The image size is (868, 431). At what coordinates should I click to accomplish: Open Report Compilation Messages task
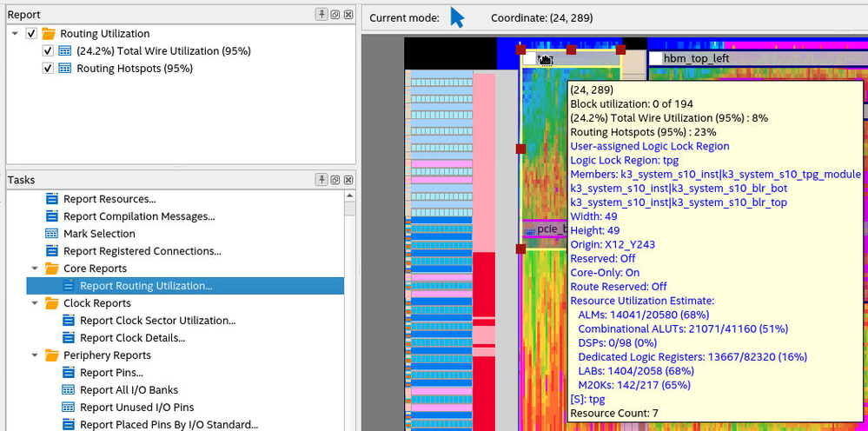pyautogui.click(x=138, y=216)
